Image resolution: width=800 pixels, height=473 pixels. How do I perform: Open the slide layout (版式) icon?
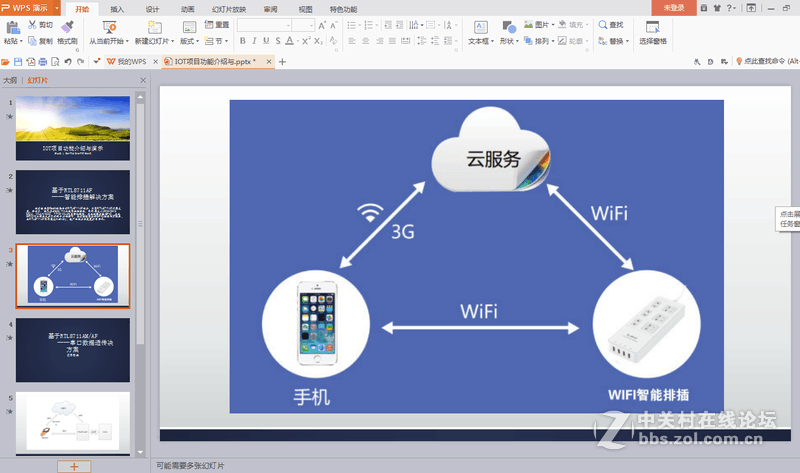[x=189, y=28]
